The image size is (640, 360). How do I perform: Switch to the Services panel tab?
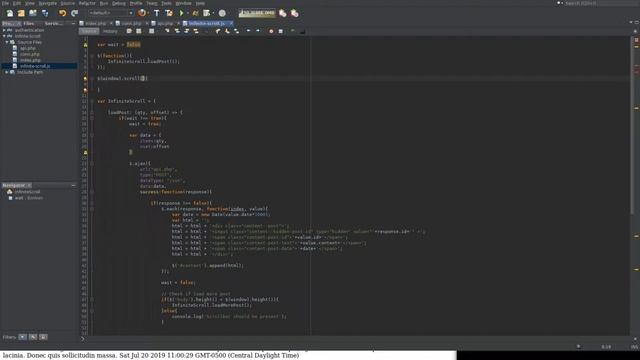(x=53, y=23)
